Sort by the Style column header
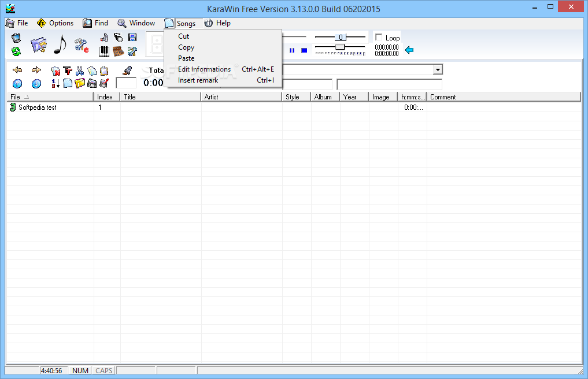This screenshot has height=379, width=588. (x=296, y=97)
